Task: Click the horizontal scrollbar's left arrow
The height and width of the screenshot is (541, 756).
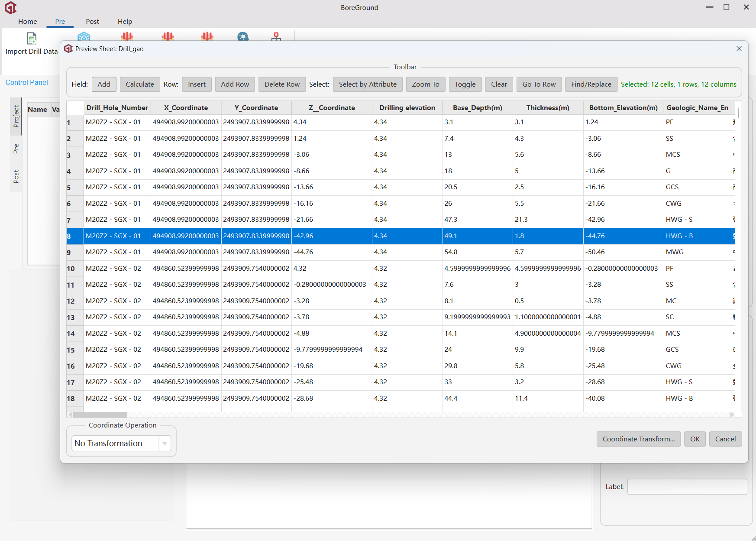Action: (70, 415)
